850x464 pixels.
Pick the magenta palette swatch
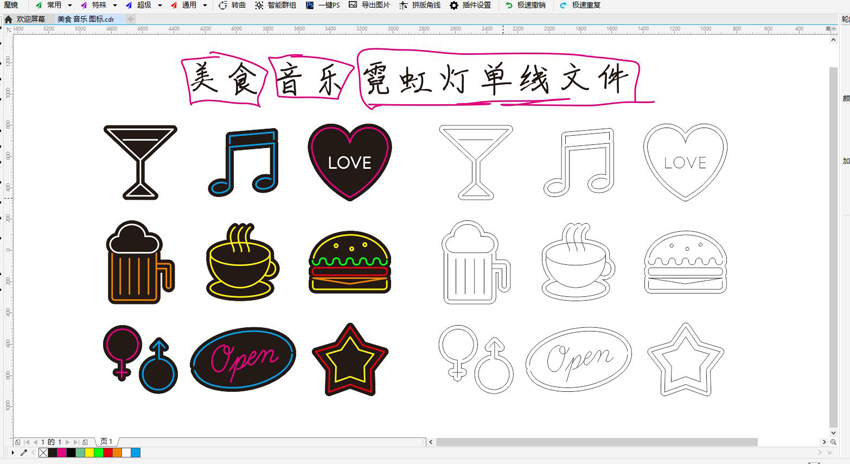62,453
